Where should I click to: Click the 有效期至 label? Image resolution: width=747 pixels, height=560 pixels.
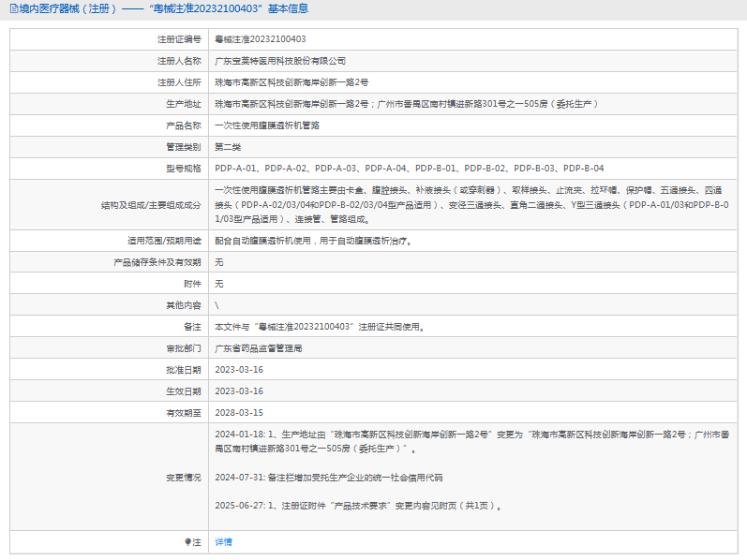click(x=184, y=413)
